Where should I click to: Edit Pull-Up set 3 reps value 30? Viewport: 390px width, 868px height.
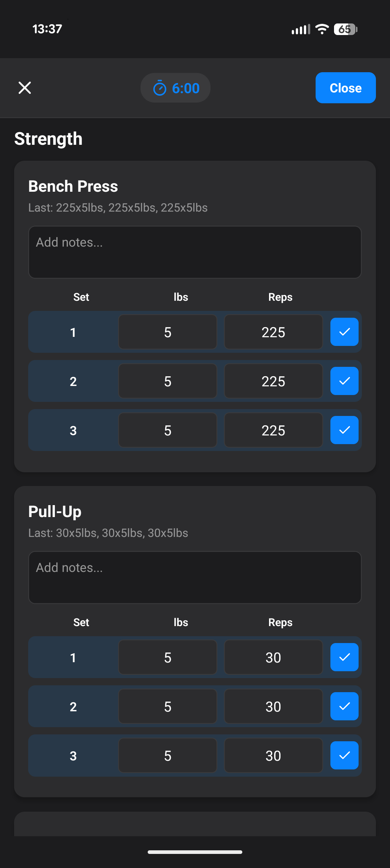click(x=273, y=756)
